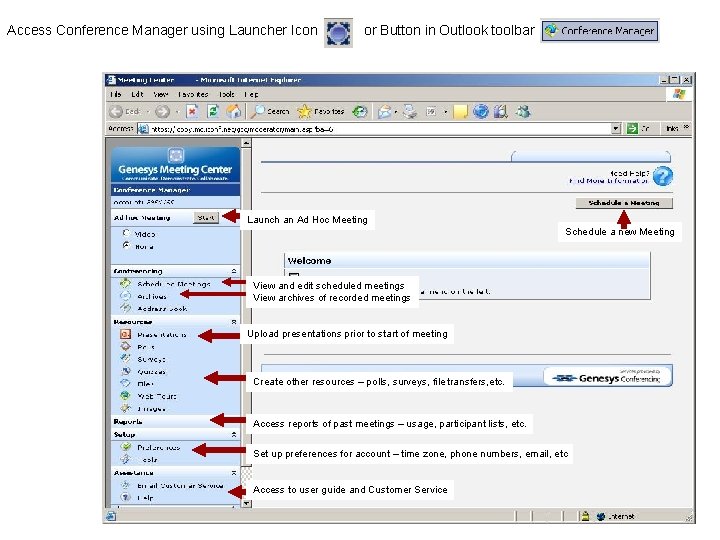The width and height of the screenshot is (720, 540).
Task: Click the Mail envelope toolbar icon
Action: pyautogui.click(x=384, y=112)
